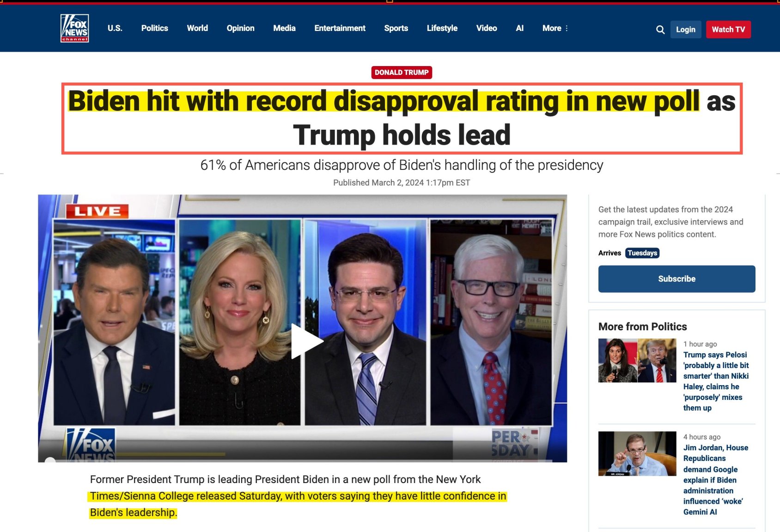Click the Login button

pyautogui.click(x=686, y=30)
